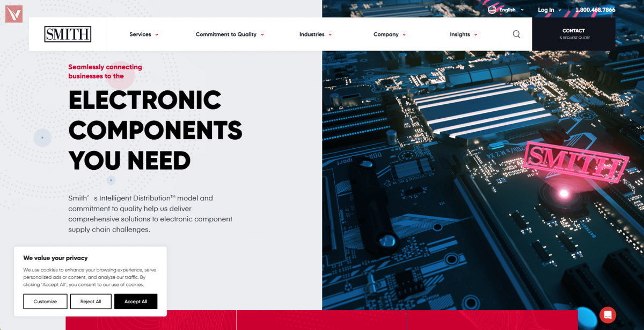Screen dimensions: 644x330
Task: Click the SMITH logo in the navbar
Action: pos(68,34)
